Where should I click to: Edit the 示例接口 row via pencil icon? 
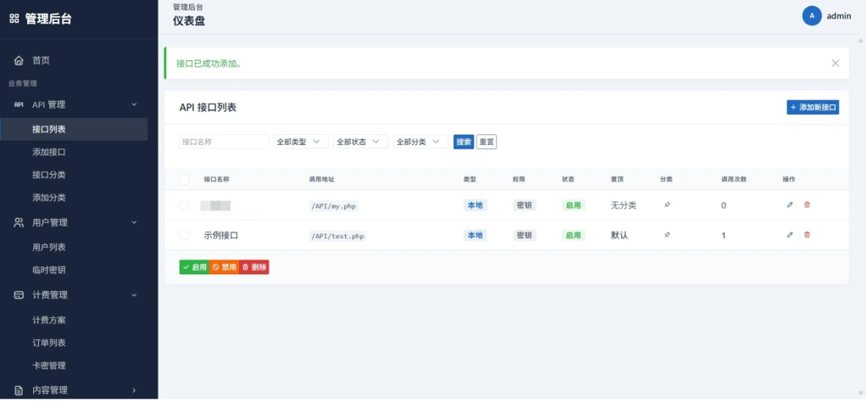point(790,235)
